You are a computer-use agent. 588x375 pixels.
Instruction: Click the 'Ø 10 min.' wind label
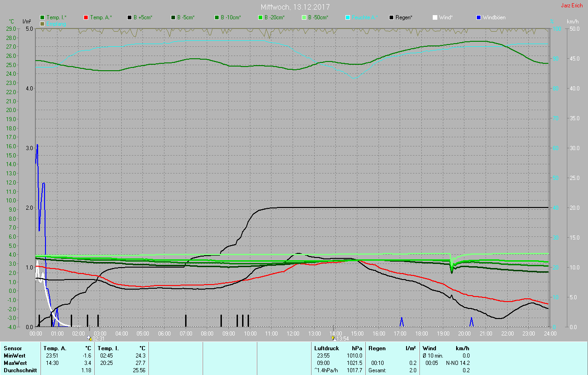coord(433,356)
